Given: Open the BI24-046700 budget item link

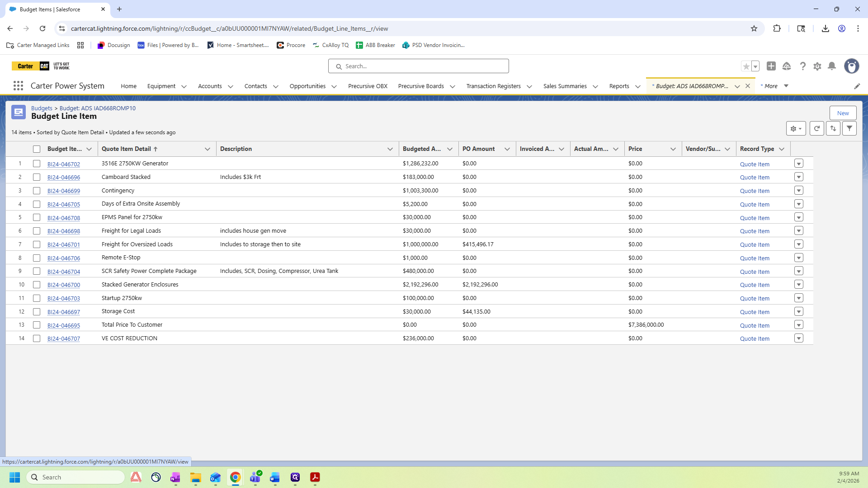Looking at the screenshot, I should coord(64,285).
